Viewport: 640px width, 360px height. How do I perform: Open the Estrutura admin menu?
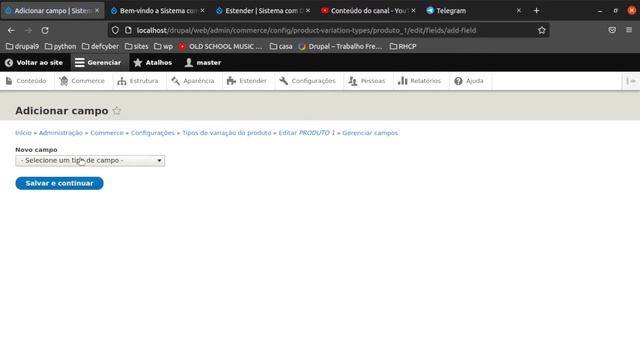click(x=138, y=81)
